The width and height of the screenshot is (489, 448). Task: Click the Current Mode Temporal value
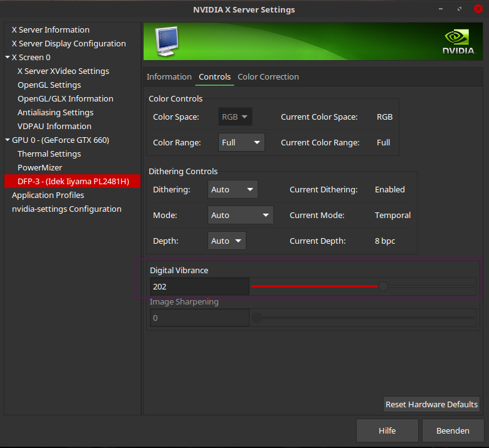[x=392, y=215]
